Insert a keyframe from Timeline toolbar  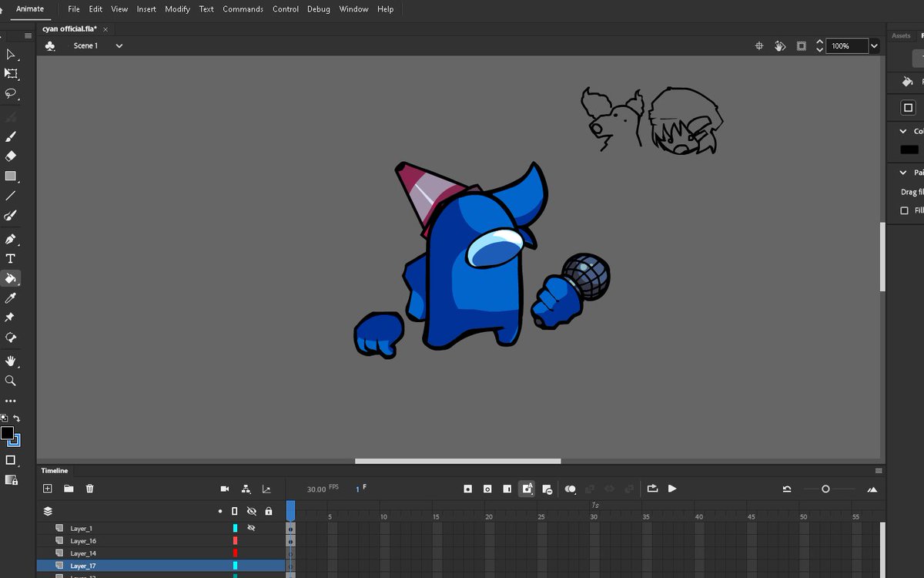point(467,489)
